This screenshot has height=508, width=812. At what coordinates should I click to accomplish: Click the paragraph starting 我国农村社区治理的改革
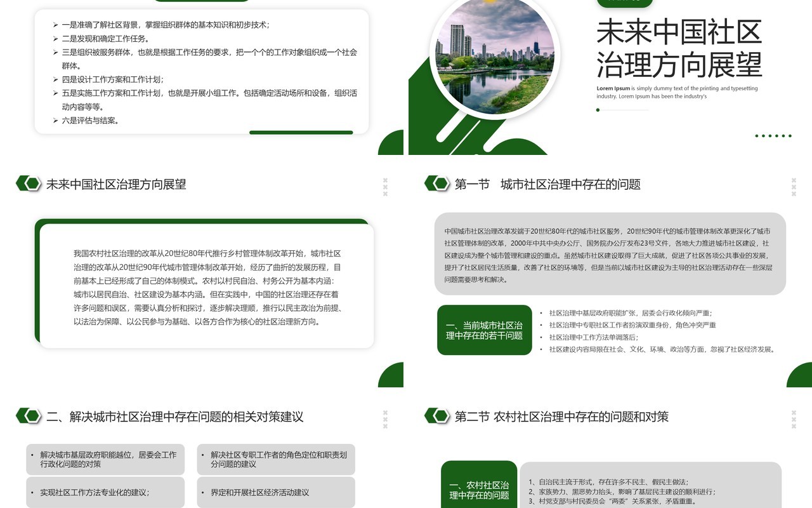(207, 288)
